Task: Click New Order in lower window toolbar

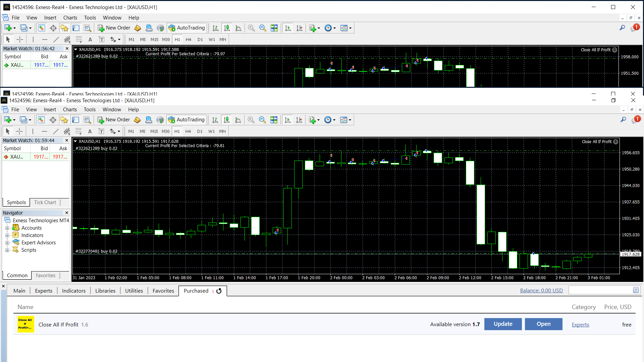Action: 114,120
